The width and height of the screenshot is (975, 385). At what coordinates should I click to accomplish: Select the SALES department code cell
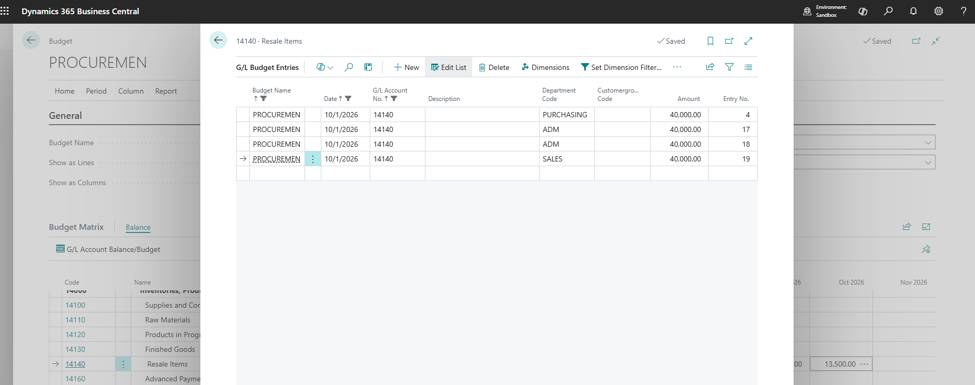tap(566, 159)
